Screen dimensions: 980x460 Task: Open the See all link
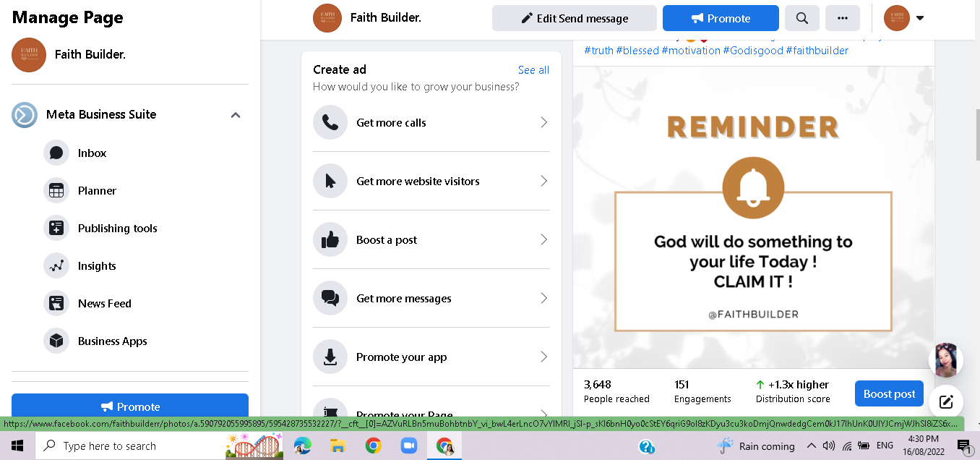click(x=533, y=70)
